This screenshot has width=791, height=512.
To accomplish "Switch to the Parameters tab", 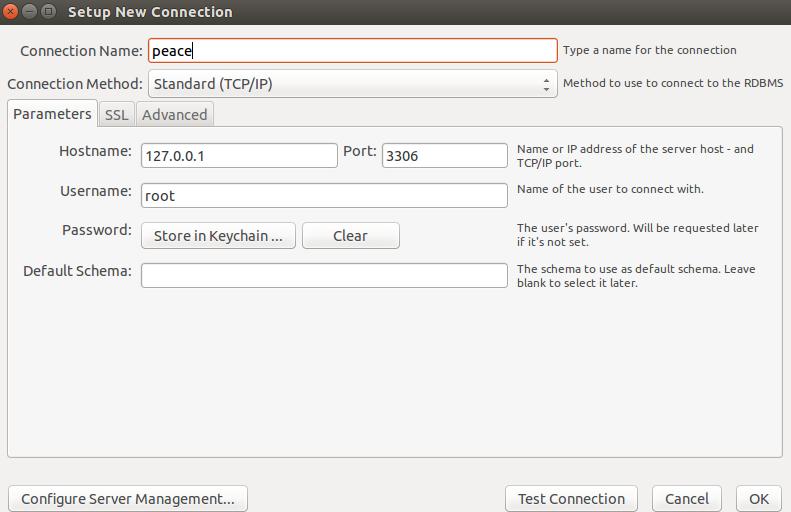I will 52,114.
